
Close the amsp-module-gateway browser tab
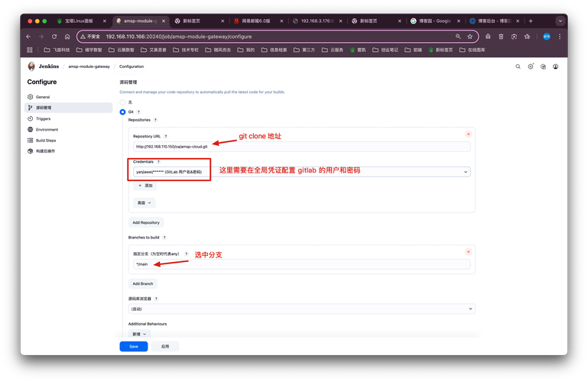click(164, 21)
